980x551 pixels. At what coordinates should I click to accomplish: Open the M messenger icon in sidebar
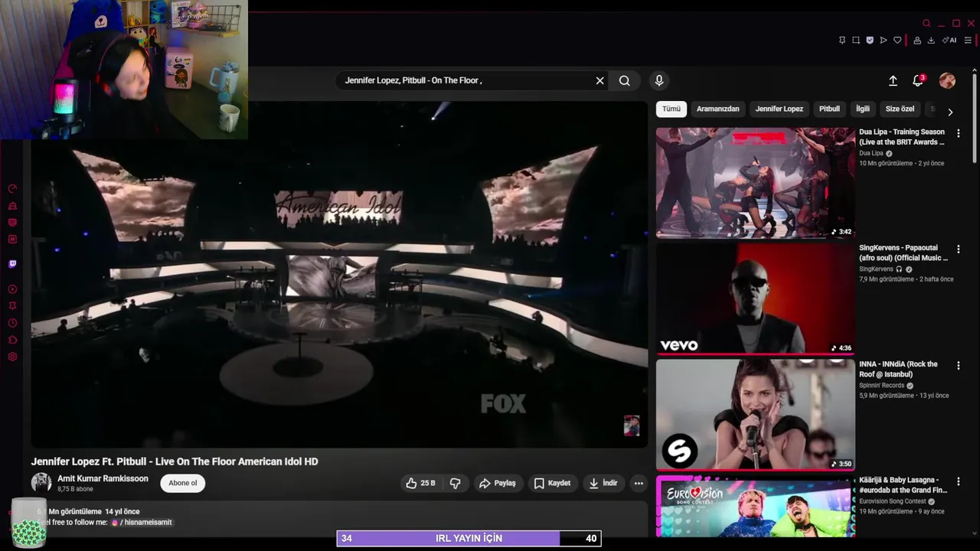12,240
